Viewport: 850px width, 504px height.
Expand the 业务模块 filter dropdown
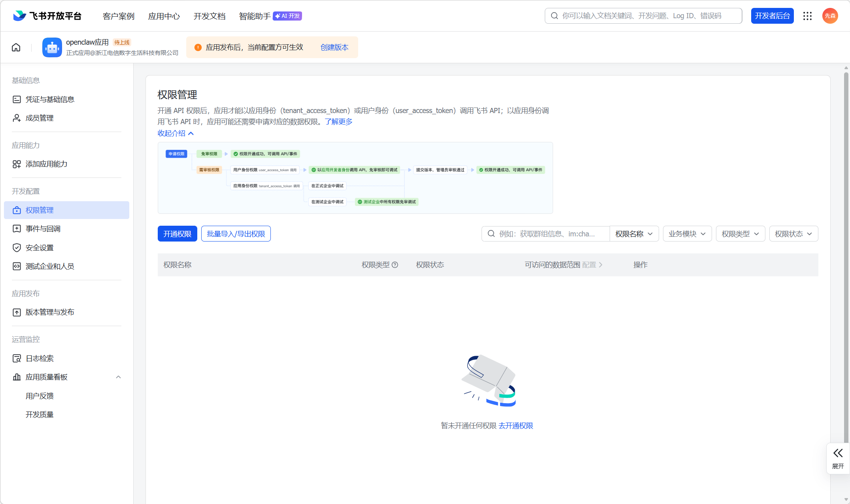click(687, 234)
